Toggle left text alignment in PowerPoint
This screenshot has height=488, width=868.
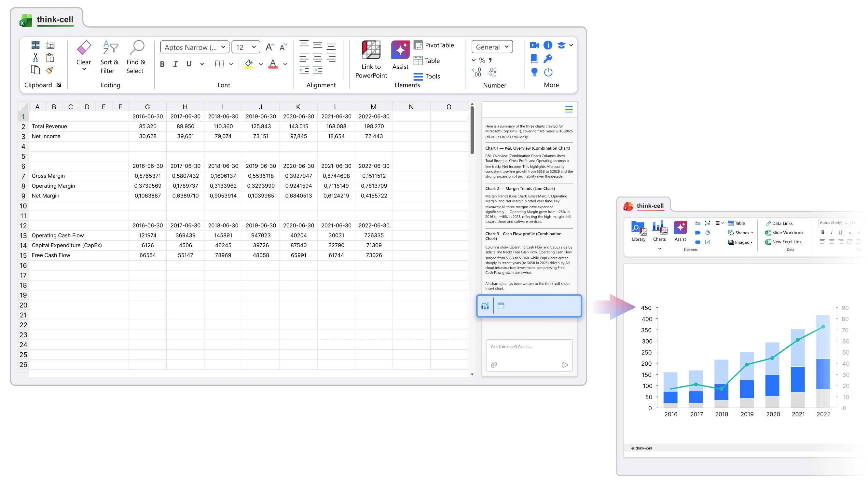point(822,241)
